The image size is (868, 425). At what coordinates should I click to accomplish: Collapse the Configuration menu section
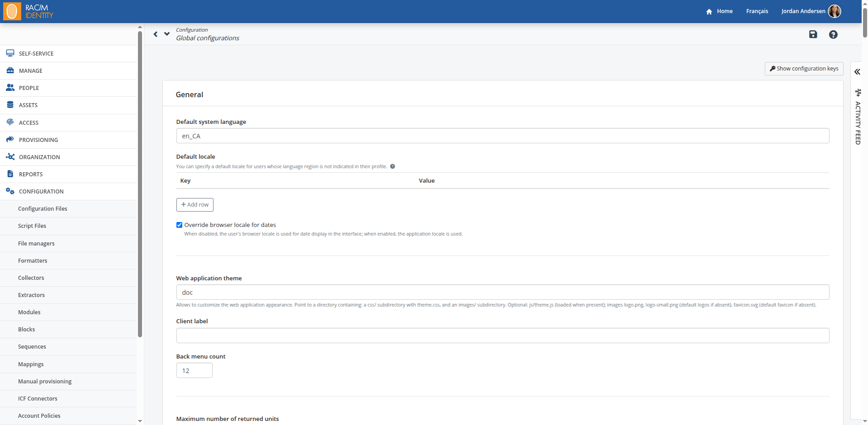click(x=41, y=191)
